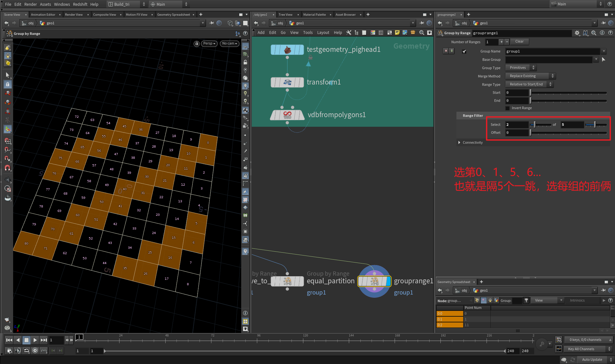Open the search magnifier in network editor toolbar
This screenshot has width=615, height=364.
pyautogui.click(x=422, y=32)
